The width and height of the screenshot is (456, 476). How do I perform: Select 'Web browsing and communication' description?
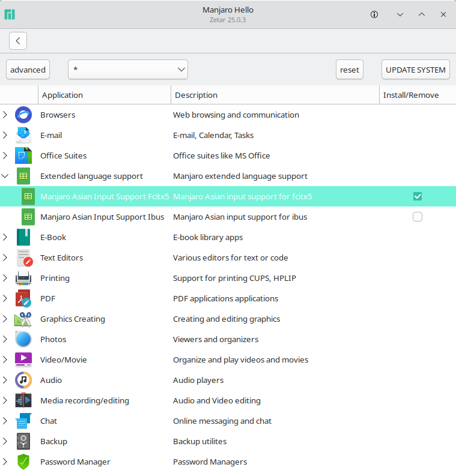pyautogui.click(x=236, y=115)
